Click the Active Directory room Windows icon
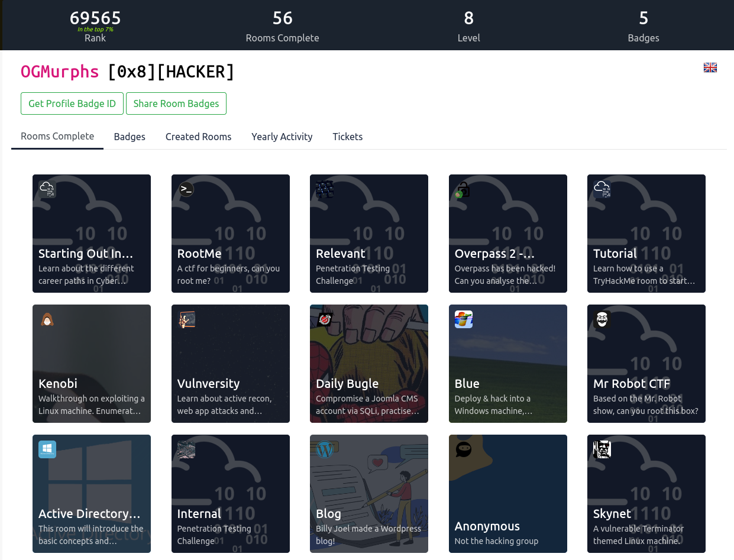Image resolution: width=734 pixels, height=560 pixels. click(x=47, y=449)
